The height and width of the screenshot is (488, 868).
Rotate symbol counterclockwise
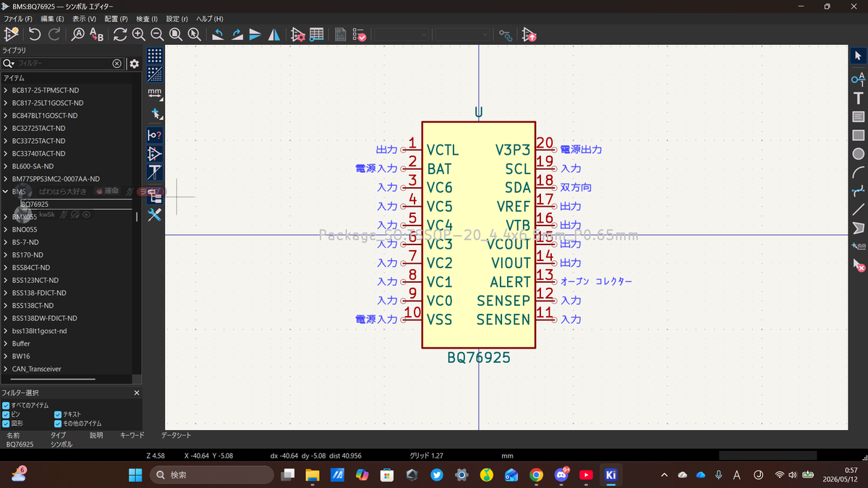tap(218, 34)
